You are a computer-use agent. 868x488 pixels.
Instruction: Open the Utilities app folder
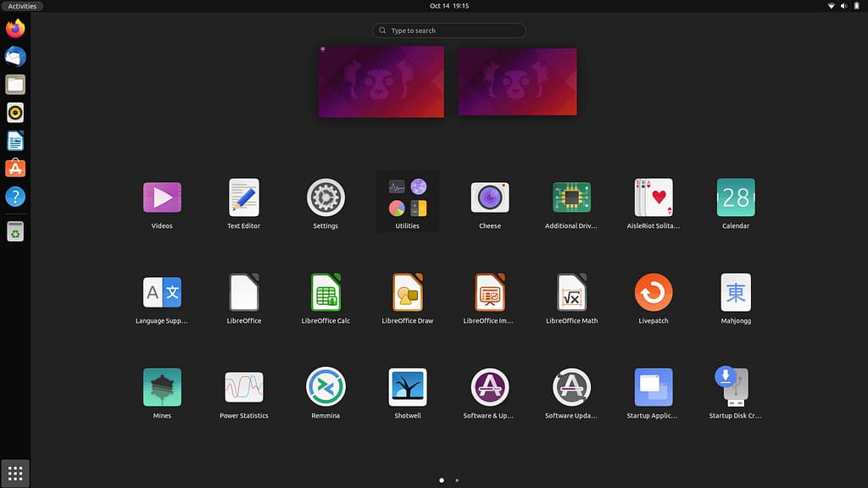pos(407,197)
